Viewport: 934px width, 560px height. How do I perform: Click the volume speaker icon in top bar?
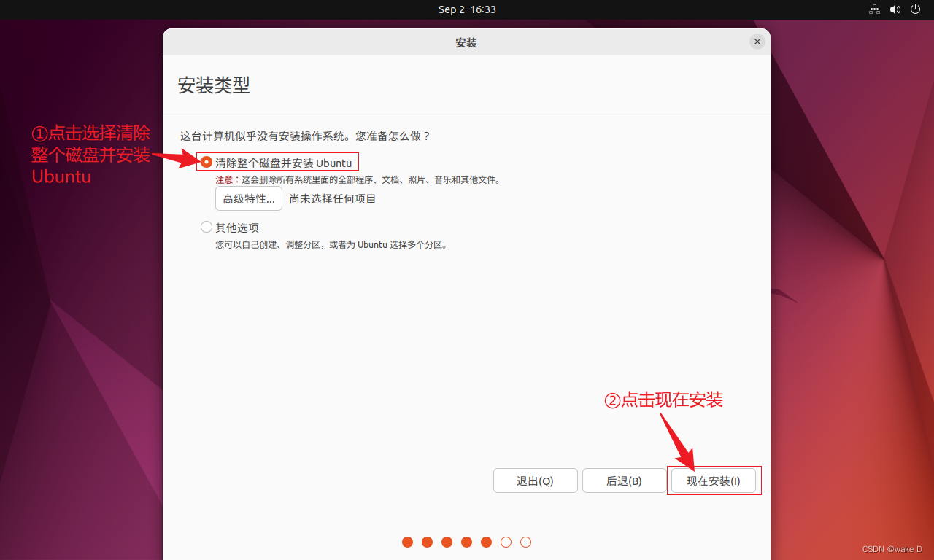click(x=895, y=9)
